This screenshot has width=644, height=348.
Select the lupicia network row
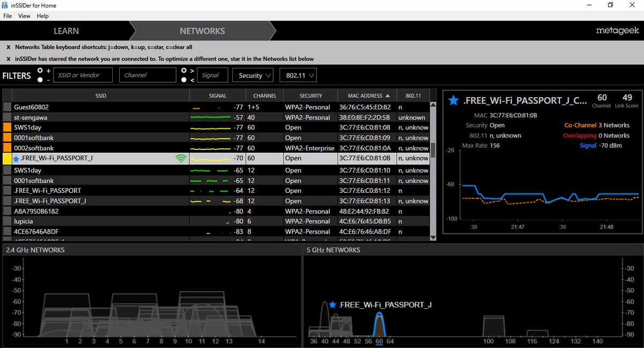[216, 221]
